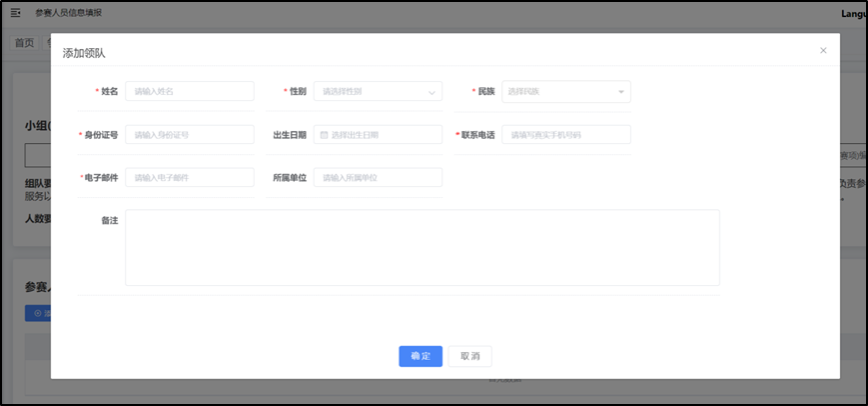This screenshot has width=868, height=406.
Task: Select the 电子邮件 input field
Action: (x=190, y=177)
